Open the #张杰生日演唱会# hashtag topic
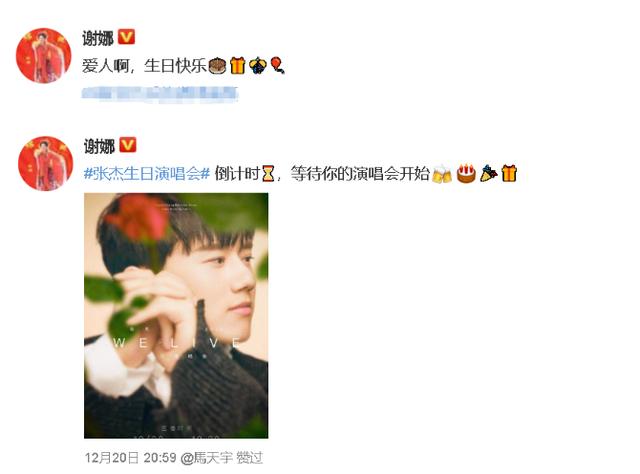Screen dimensions: 640x474 [x=147, y=174]
